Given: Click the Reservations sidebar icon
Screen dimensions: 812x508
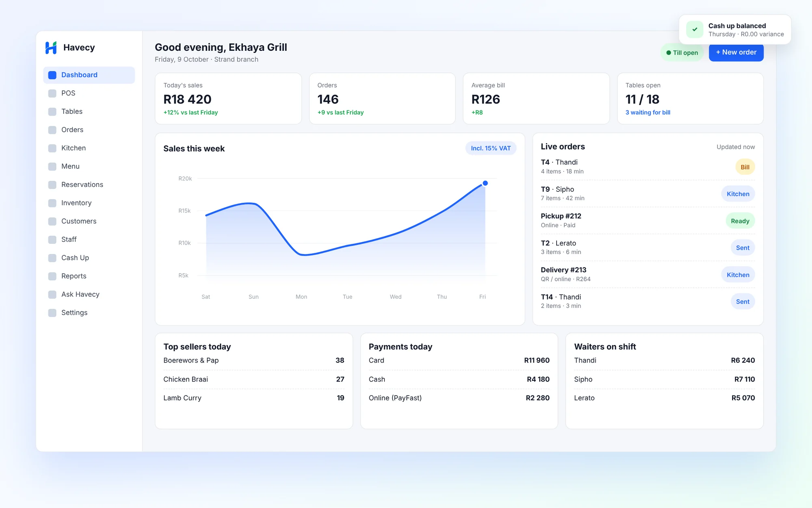Looking at the screenshot, I should pos(52,185).
